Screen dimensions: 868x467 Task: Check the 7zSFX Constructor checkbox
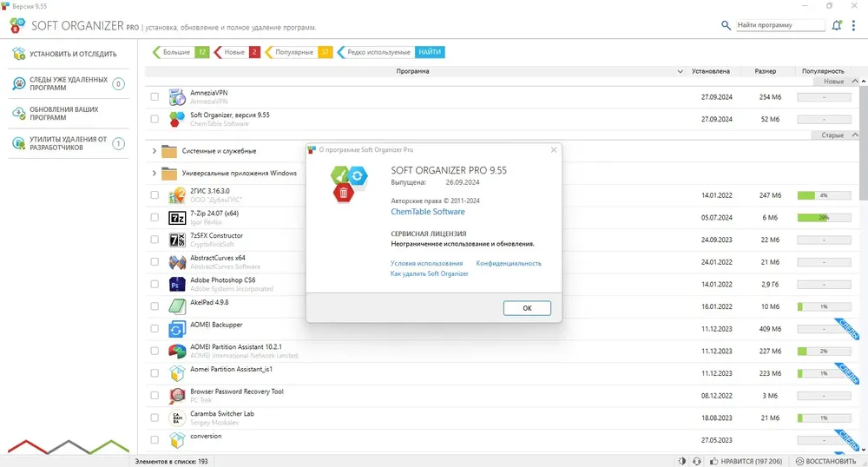click(155, 240)
